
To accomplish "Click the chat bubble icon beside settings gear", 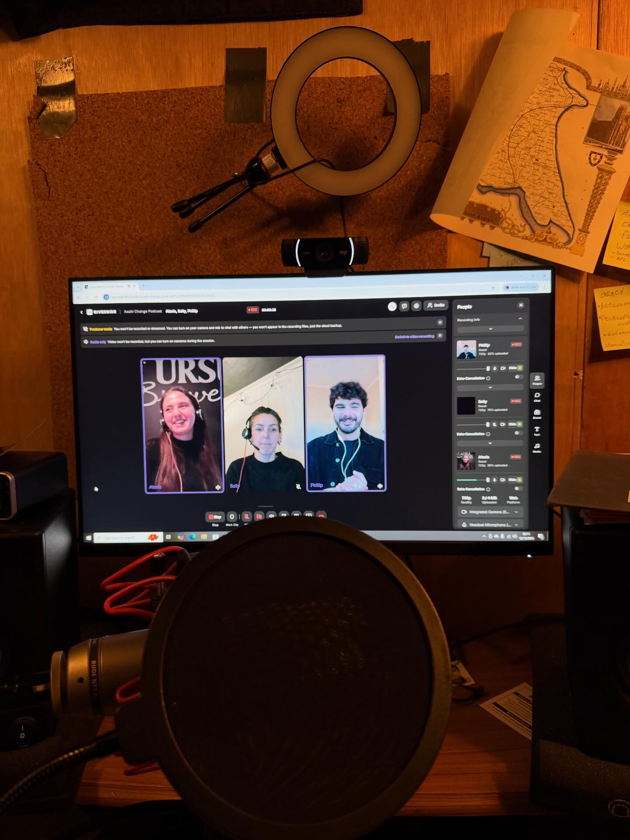I will pos(404,306).
